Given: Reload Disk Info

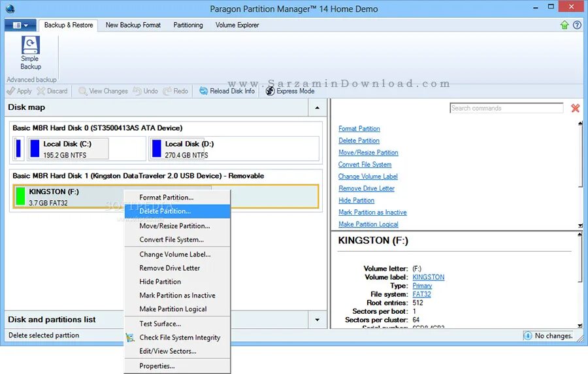Looking at the screenshot, I should [x=227, y=91].
